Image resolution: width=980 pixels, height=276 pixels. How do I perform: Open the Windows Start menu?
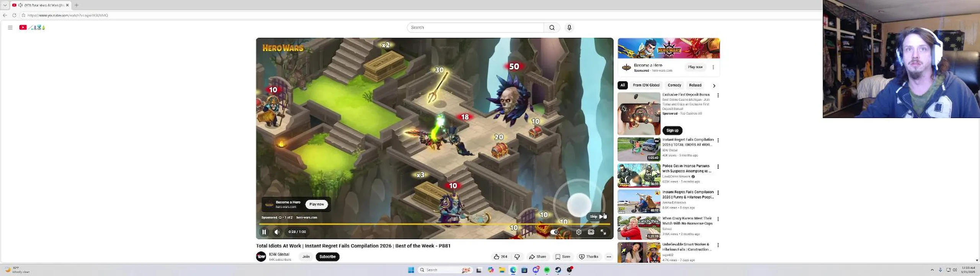(x=411, y=270)
